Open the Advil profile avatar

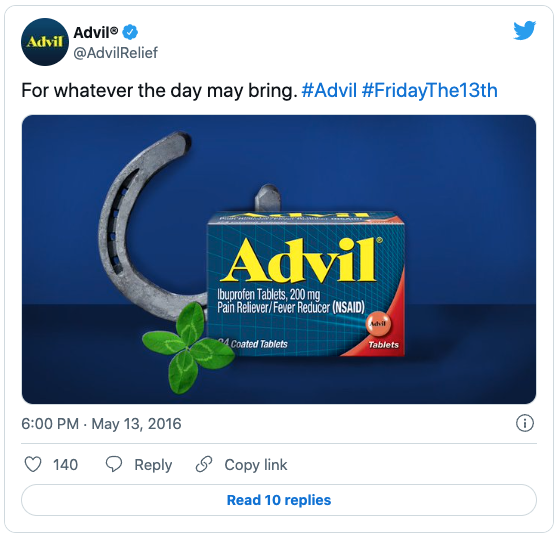[x=45, y=42]
